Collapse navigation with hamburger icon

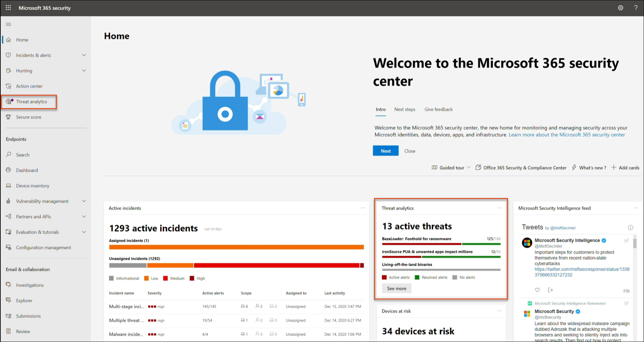click(x=9, y=24)
